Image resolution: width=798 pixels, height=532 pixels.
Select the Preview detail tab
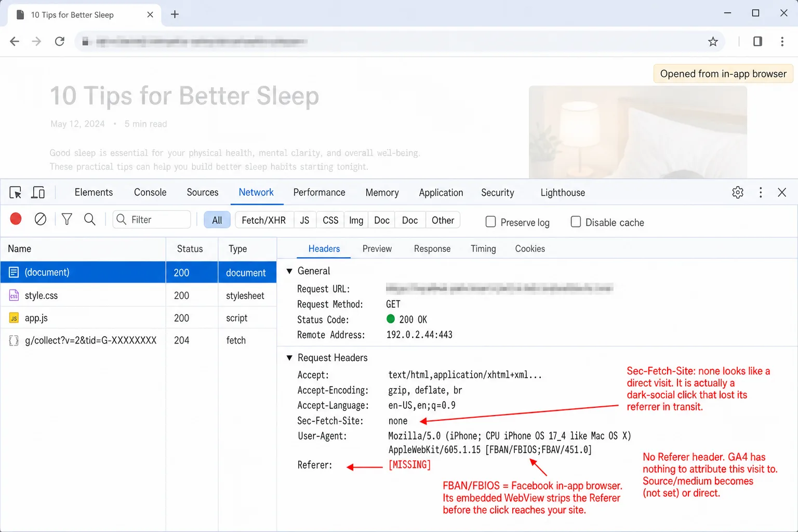click(x=377, y=249)
